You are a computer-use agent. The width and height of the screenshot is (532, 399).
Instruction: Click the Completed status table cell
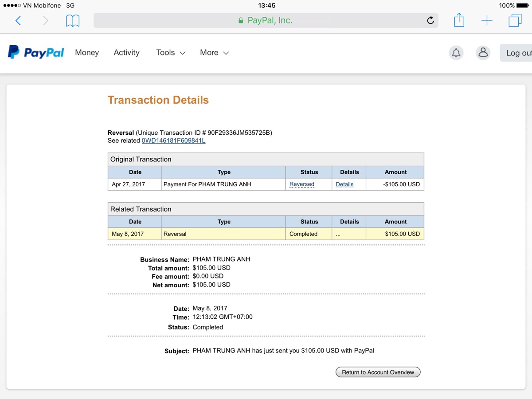coord(309,234)
